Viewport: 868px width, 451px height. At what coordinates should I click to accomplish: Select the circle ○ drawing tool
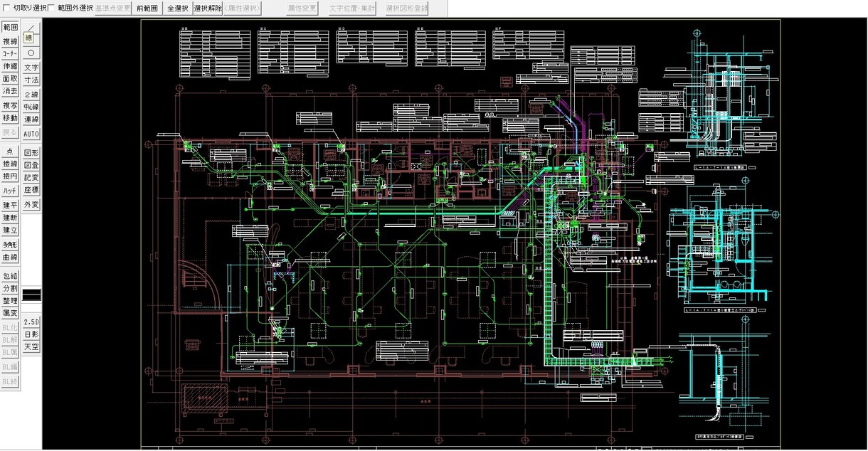(31, 53)
